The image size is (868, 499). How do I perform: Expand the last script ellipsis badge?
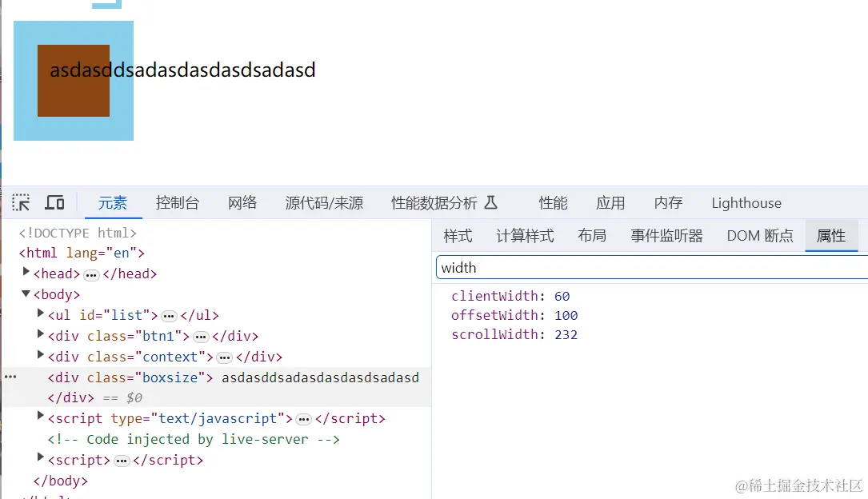122,461
